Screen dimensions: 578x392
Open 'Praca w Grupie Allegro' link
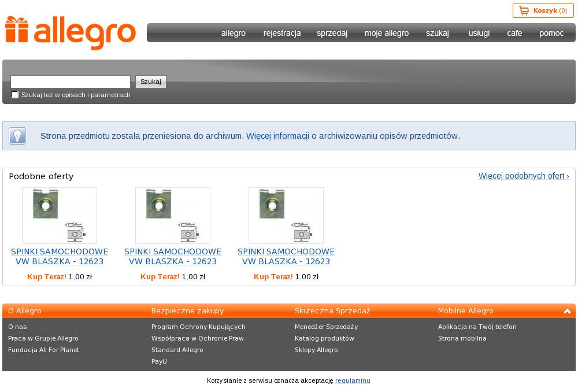click(x=43, y=338)
